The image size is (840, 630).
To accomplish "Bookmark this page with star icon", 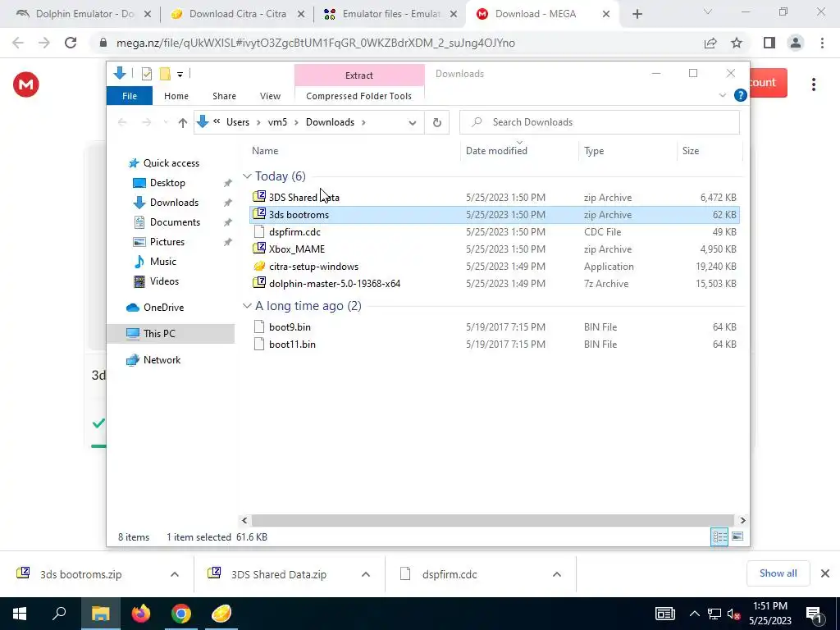I will pyautogui.click(x=737, y=43).
